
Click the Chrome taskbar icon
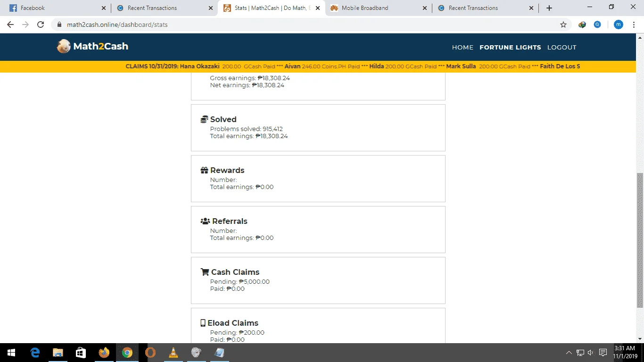(x=127, y=353)
